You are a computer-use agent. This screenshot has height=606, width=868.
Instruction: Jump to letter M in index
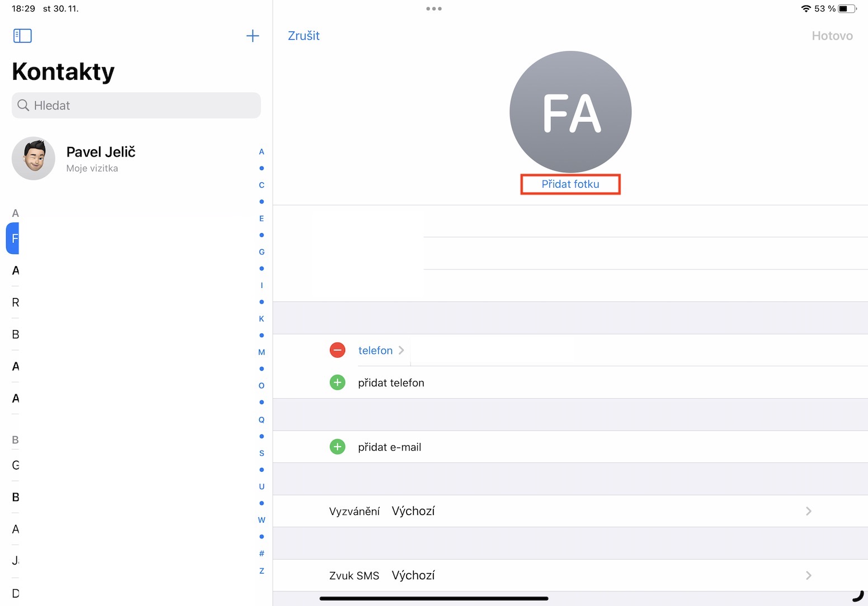[261, 352]
